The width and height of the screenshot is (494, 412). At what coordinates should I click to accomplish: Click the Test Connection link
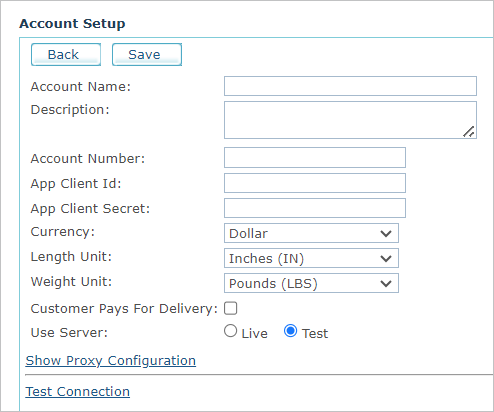[x=78, y=392]
